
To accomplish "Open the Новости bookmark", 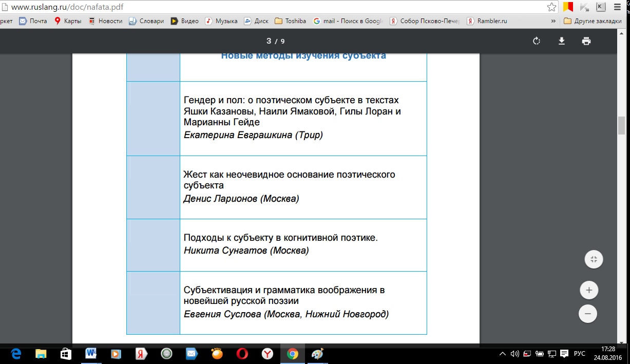I will point(105,21).
